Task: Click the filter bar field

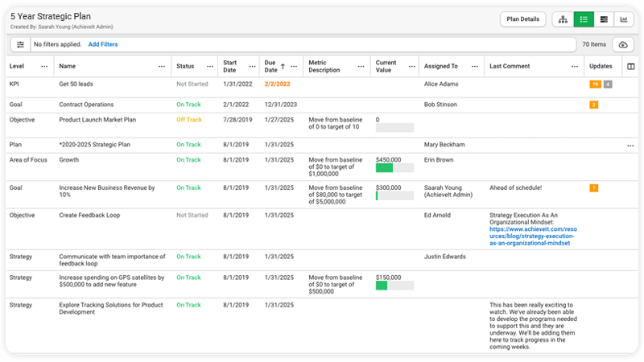Action: (303, 44)
